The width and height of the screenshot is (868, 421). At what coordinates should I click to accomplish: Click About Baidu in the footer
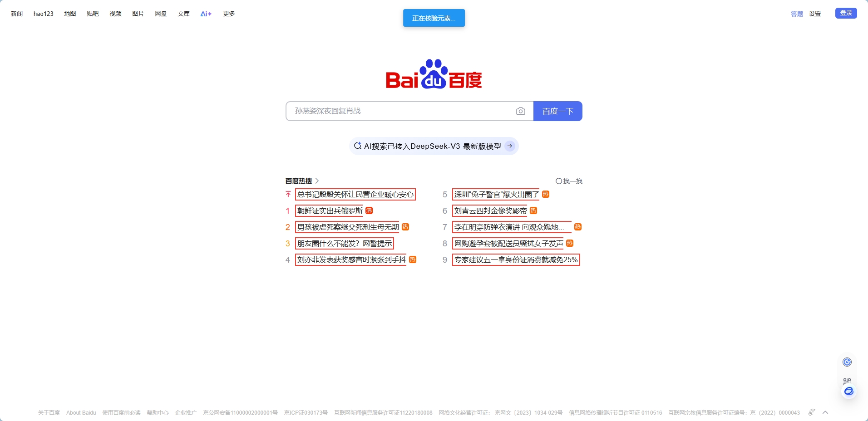[81, 413]
